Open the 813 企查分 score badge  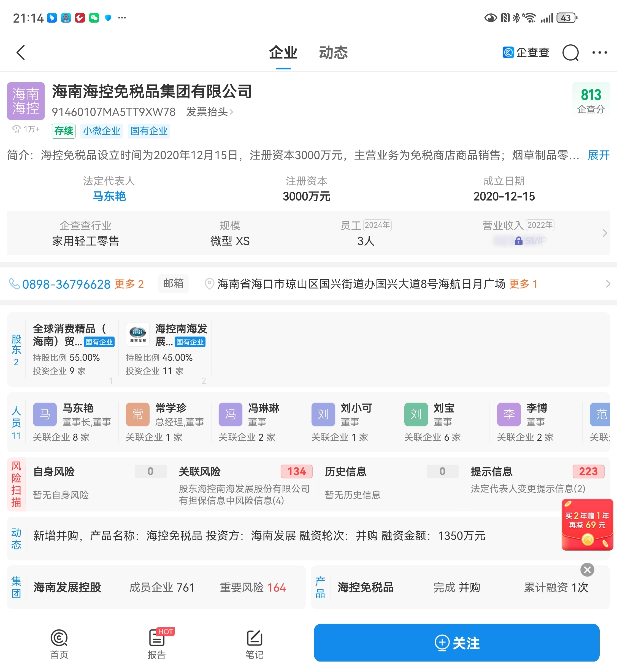tap(591, 101)
